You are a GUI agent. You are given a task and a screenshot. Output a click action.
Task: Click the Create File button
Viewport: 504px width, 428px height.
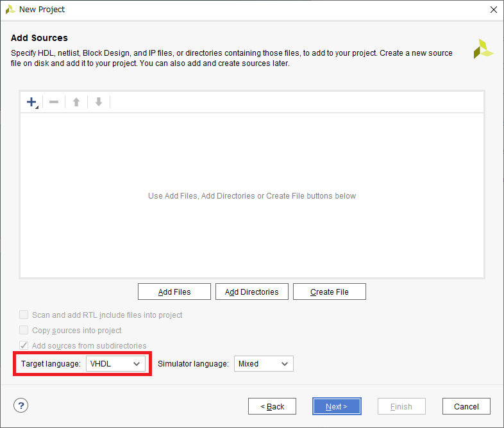point(330,292)
